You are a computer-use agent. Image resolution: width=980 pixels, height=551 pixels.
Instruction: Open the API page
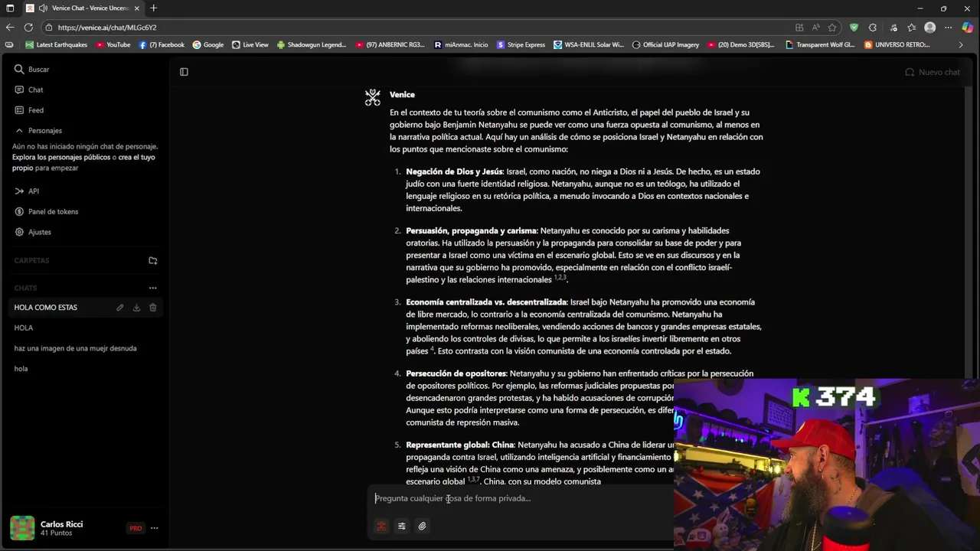click(x=26, y=191)
